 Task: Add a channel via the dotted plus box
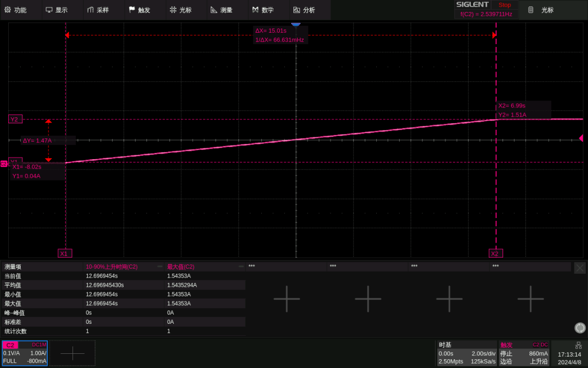coord(72,353)
